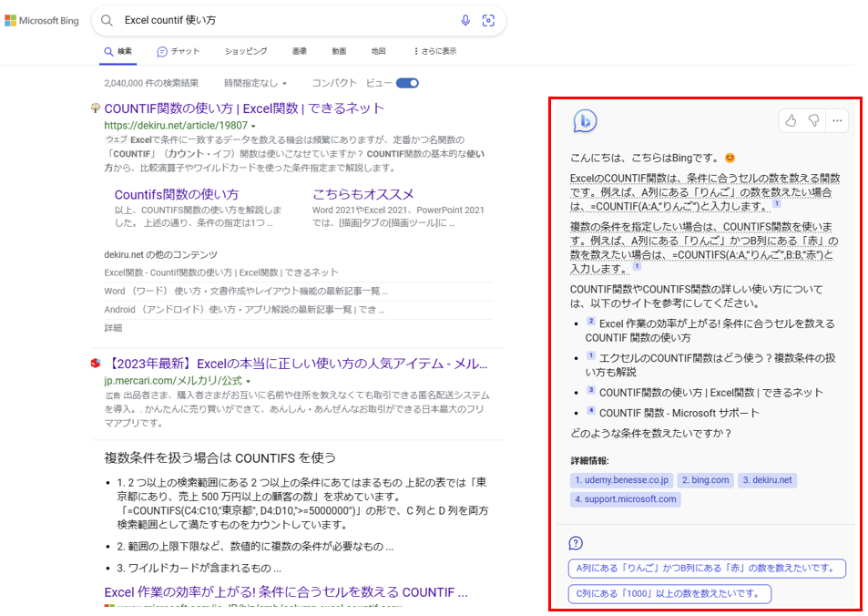
Task: Click citation superscript 3 beside COUNTIF関数の使い方
Action: (x=591, y=390)
